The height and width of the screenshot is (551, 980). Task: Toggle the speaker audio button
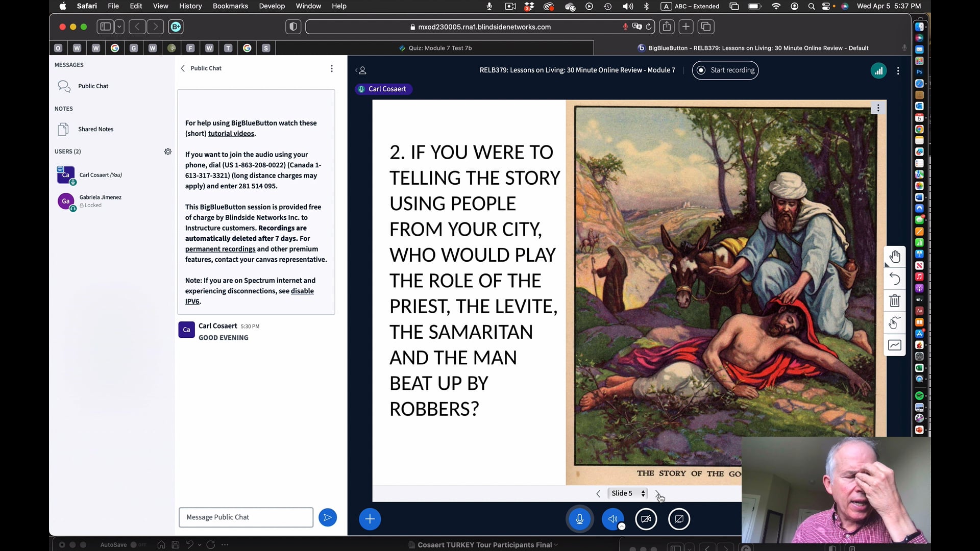(612, 519)
